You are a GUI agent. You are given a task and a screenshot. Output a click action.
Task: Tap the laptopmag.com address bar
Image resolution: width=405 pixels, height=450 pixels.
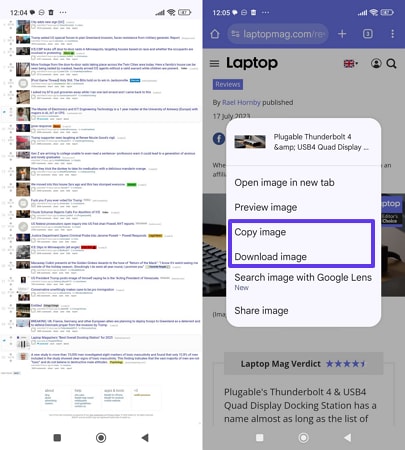click(x=278, y=34)
